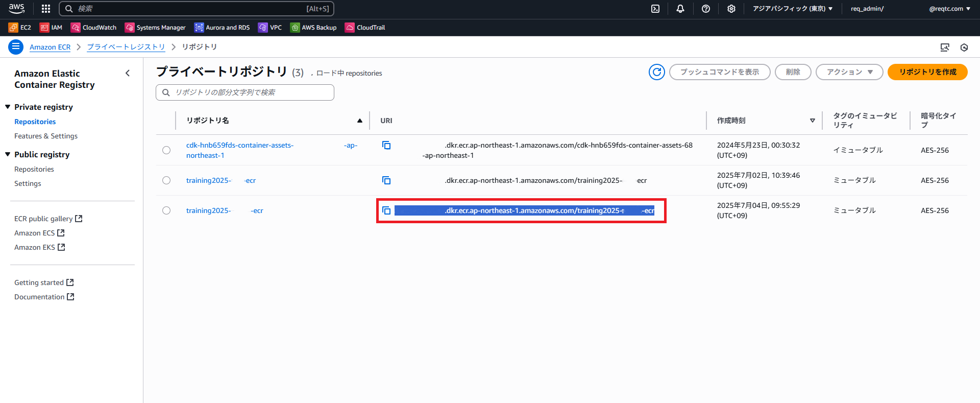980x403 pixels.
Task: Open CloudTrail favorites shortcut
Action: [x=365, y=28]
